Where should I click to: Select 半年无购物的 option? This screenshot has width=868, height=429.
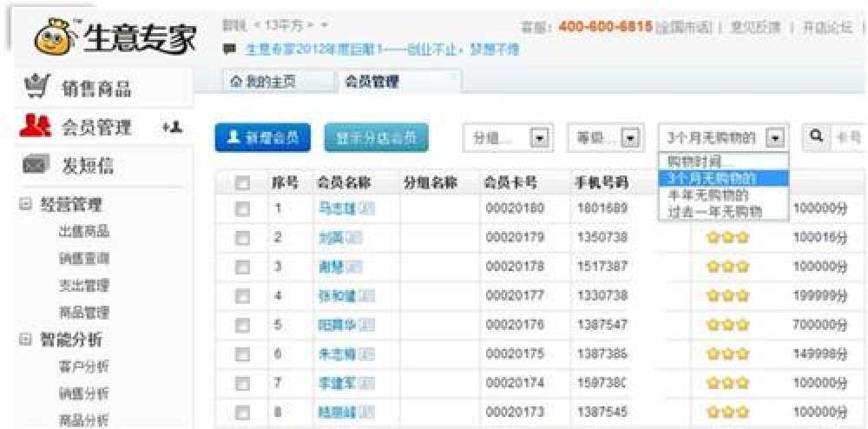723,195
